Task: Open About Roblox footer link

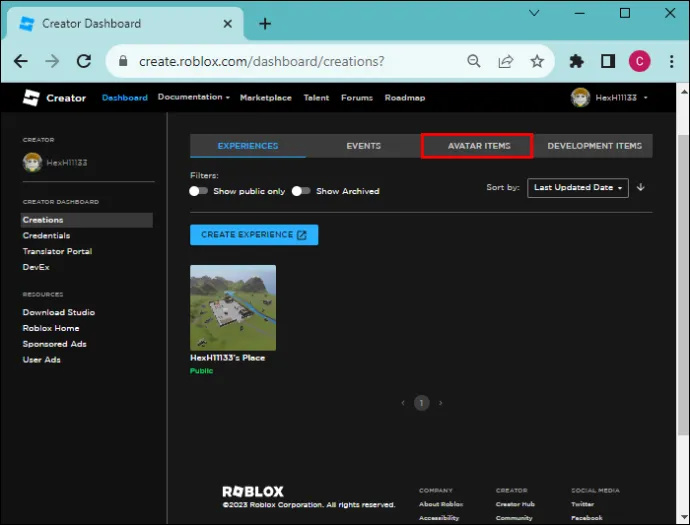Action: tap(441, 504)
